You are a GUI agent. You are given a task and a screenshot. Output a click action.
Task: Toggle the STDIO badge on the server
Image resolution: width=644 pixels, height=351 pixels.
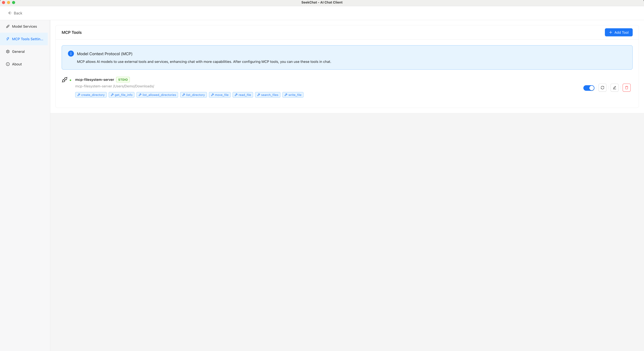[123, 79]
